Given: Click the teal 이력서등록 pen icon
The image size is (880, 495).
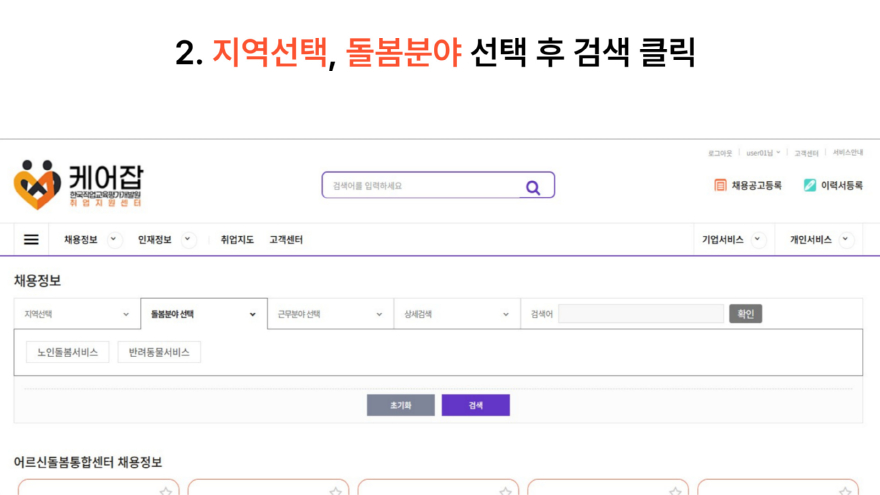Looking at the screenshot, I should click(x=810, y=185).
